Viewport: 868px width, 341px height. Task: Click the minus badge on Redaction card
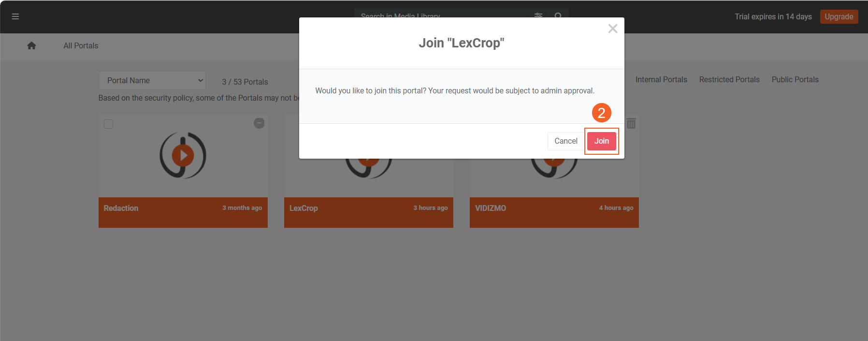[259, 123]
